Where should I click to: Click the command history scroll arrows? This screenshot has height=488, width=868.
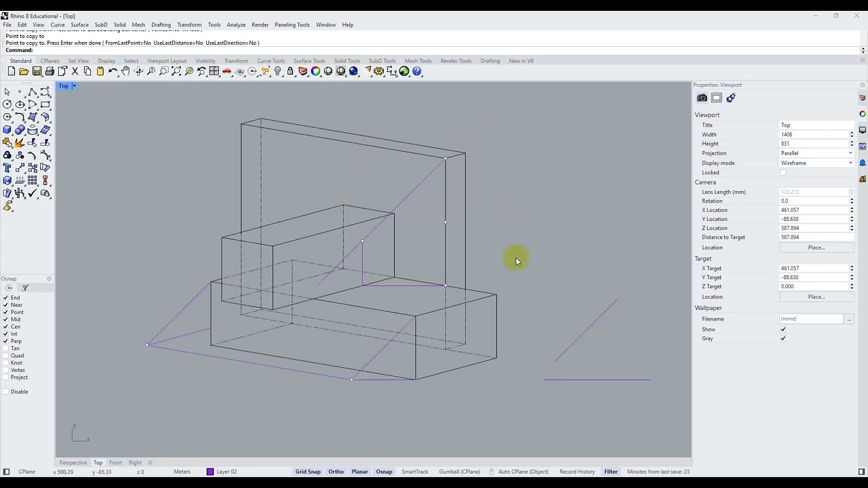click(863, 50)
